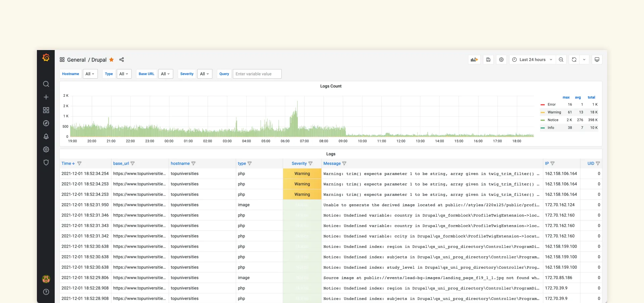Image resolution: width=644 pixels, height=303 pixels.
Task: Open the Server Admin shield icon
Action: [x=46, y=163]
